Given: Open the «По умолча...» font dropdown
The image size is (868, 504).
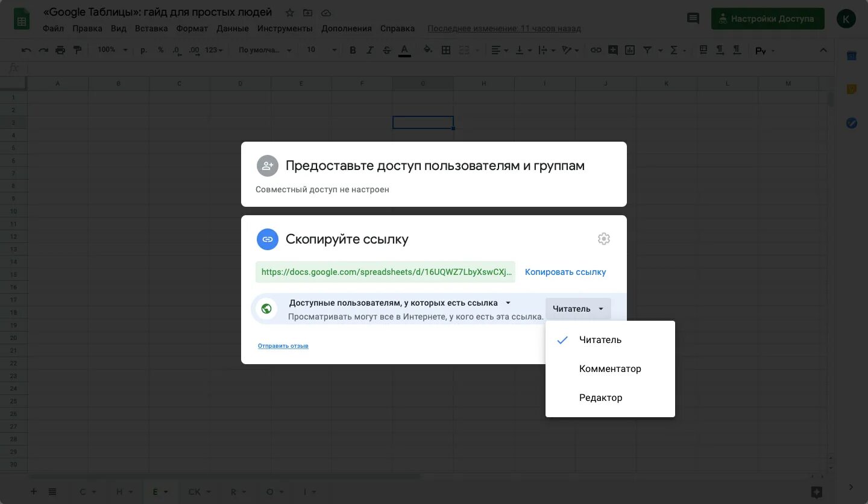Looking at the screenshot, I should (x=264, y=50).
